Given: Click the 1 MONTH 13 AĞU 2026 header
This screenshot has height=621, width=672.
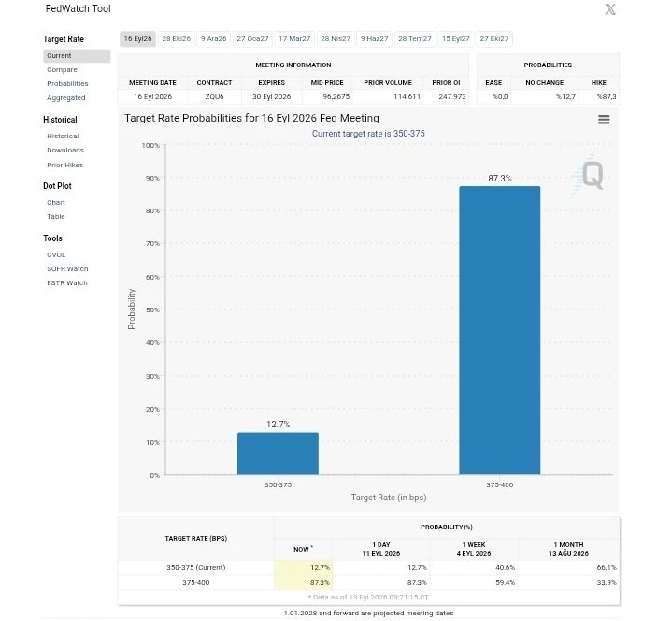Looking at the screenshot, I should 568,549.
